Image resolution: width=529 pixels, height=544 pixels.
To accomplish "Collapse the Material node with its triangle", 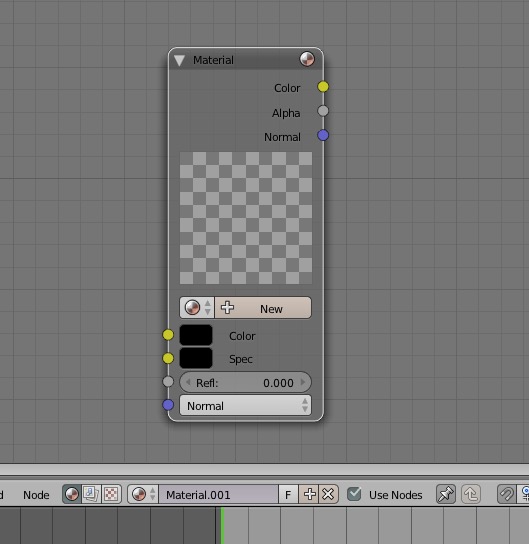I will pos(179,60).
